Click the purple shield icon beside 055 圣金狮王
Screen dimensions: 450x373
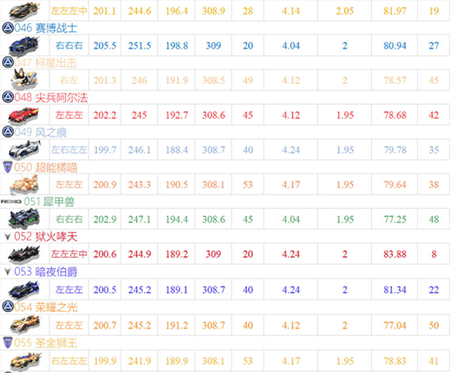(x=8, y=342)
